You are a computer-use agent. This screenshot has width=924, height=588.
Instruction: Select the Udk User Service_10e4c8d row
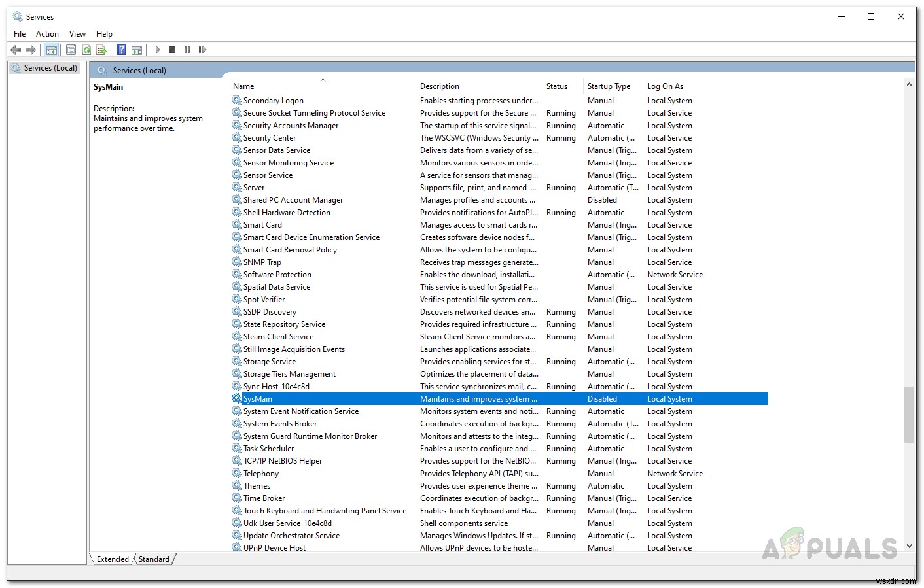coord(499,523)
